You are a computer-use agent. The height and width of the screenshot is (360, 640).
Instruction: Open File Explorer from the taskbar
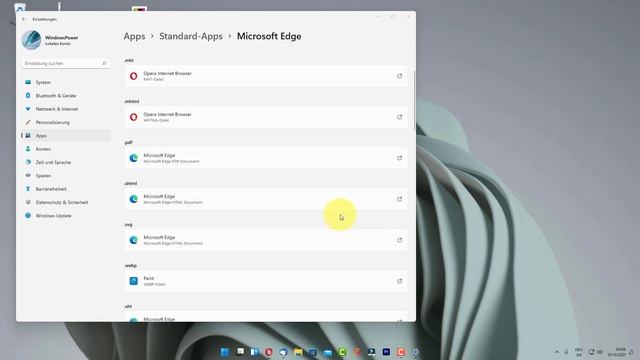298,352
